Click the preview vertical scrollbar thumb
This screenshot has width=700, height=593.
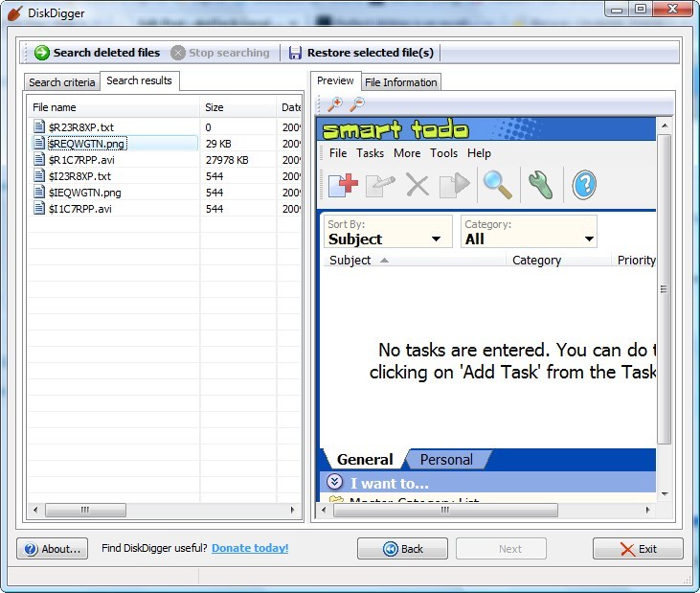click(x=665, y=289)
